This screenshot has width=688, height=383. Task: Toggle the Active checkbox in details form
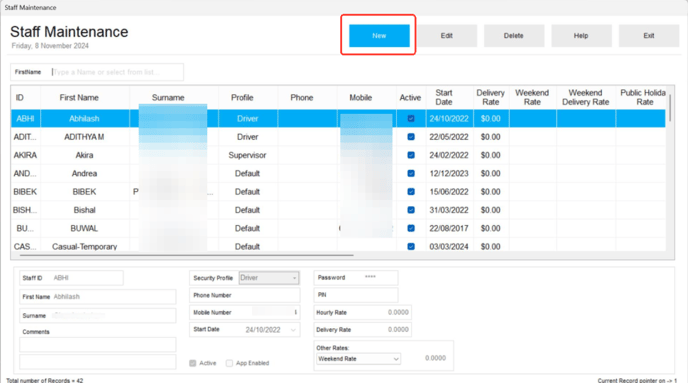[x=193, y=363]
